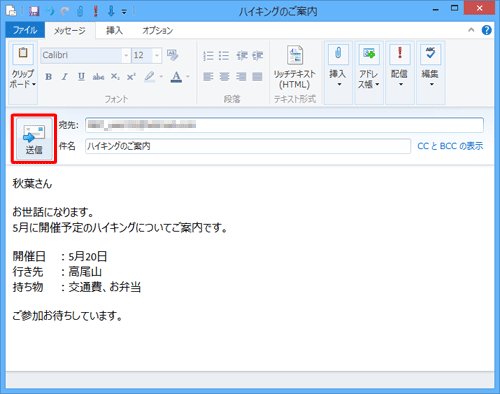Toggle strikethrough formatting

98,77
